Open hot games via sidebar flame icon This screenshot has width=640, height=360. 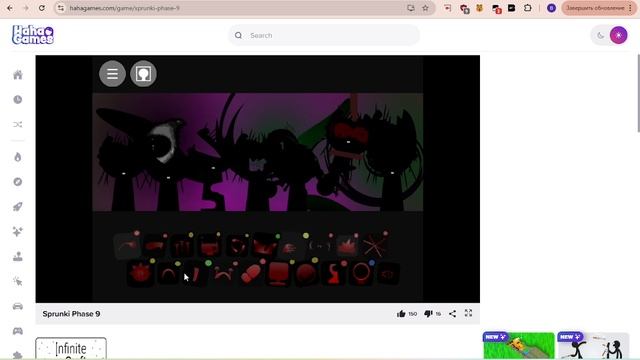tap(18, 157)
